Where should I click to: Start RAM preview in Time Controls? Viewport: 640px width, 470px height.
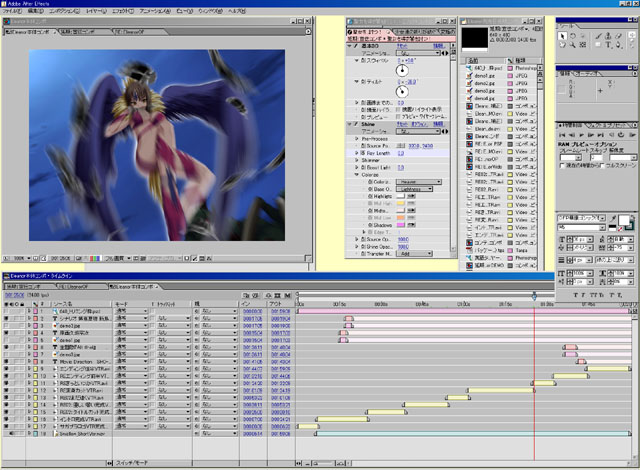point(631,135)
